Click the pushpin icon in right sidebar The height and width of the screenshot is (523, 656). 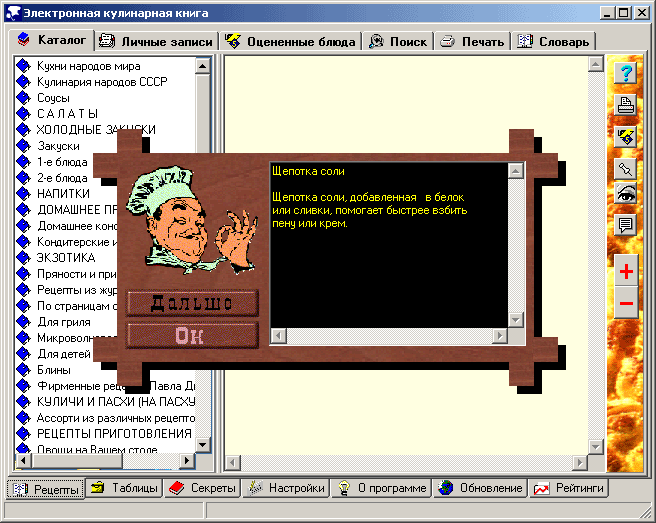pos(626,166)
